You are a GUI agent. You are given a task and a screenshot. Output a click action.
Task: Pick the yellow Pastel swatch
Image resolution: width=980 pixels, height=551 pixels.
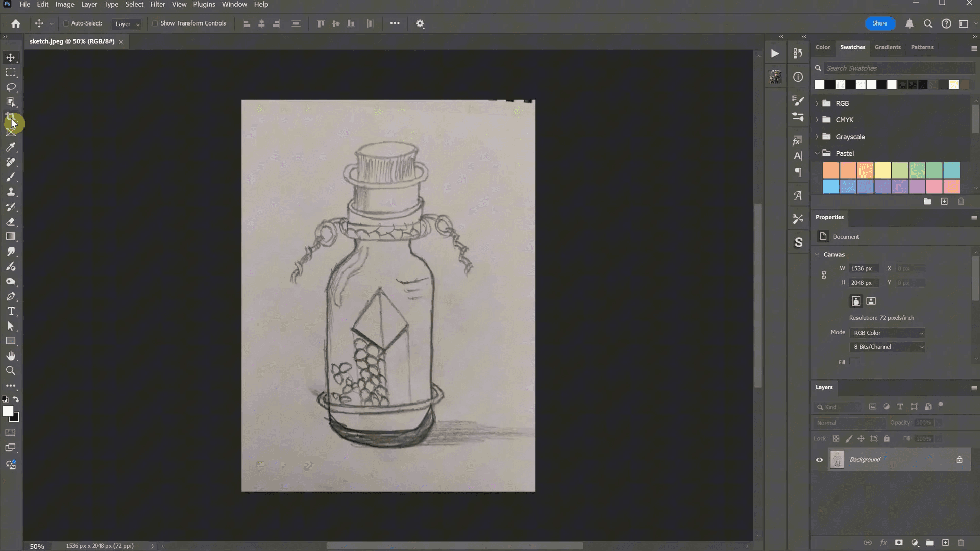pyautogui.click(x=883, y=170)
